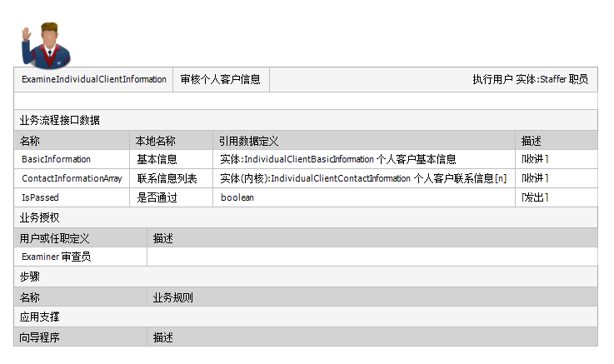Select the 是否通过 cell
The width and height of the screenshot is (614, 364).
point(171,197)
